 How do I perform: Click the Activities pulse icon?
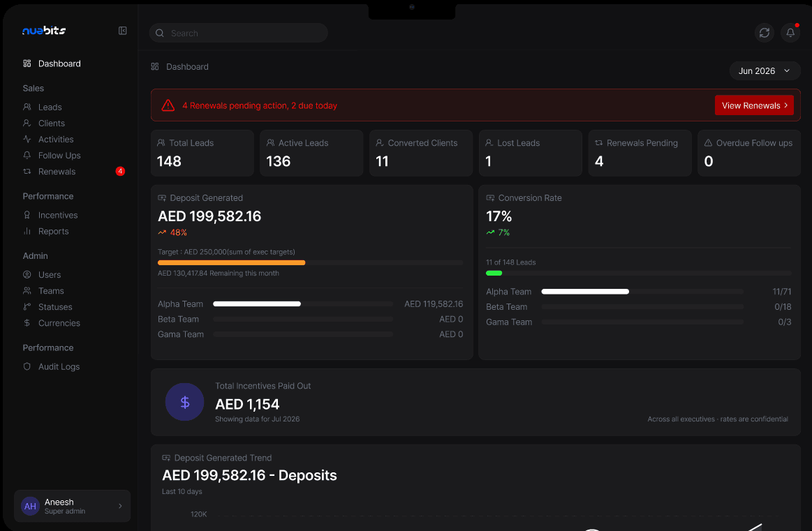[x=27, y=140]
